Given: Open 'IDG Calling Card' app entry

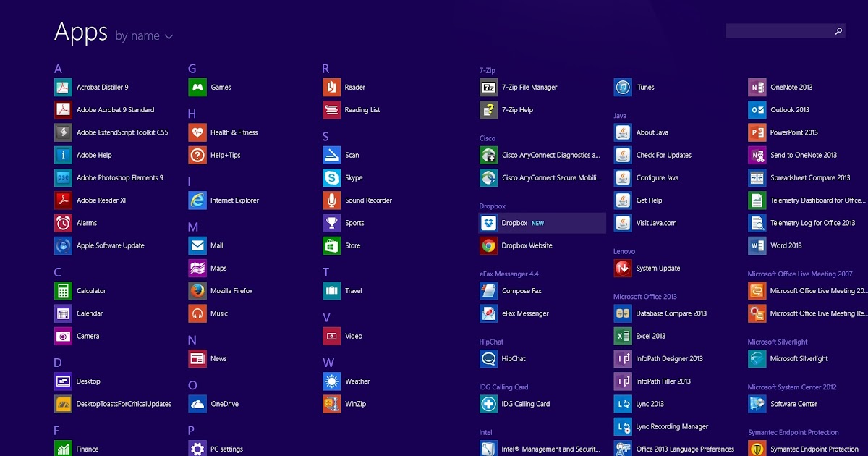Looking at the screenshot, I should tap(515, 404).
